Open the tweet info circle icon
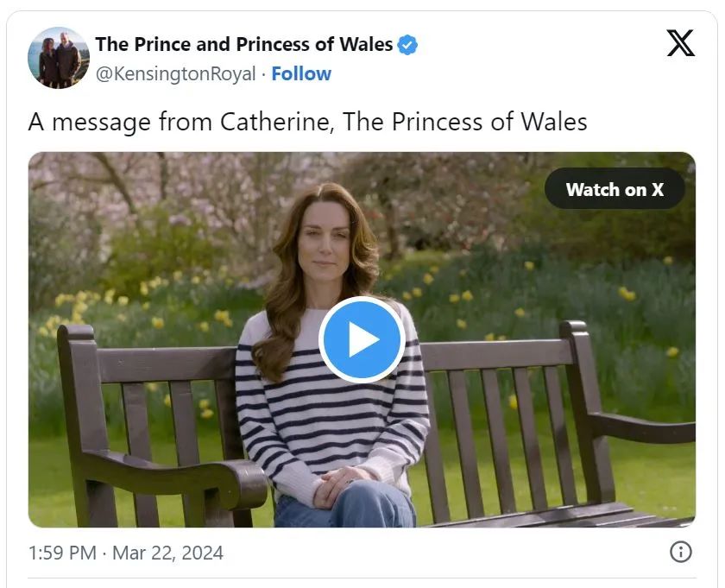The image size is (725, 588). (x=681, y=552)
